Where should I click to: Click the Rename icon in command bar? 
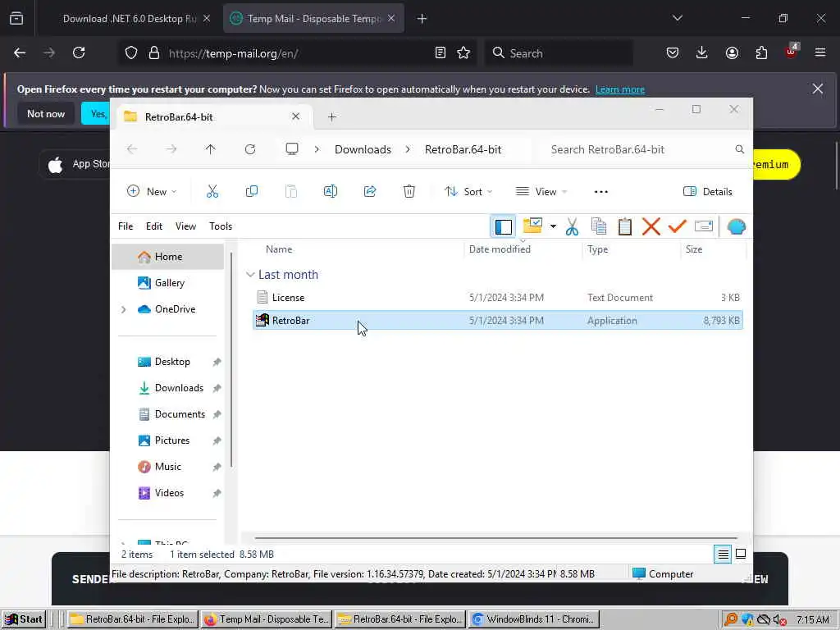[x=330, y=191]
